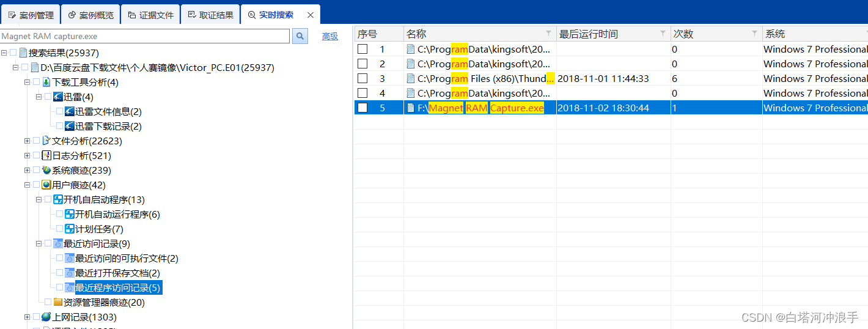Click the icon of 最近打开保存文档(2)

70,273
